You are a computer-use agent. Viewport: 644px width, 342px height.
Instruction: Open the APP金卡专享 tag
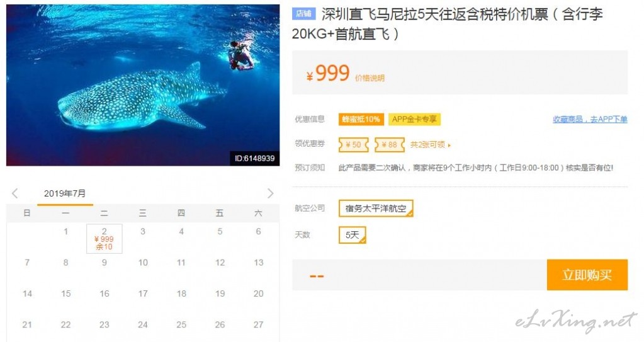(x=414, y=119)
